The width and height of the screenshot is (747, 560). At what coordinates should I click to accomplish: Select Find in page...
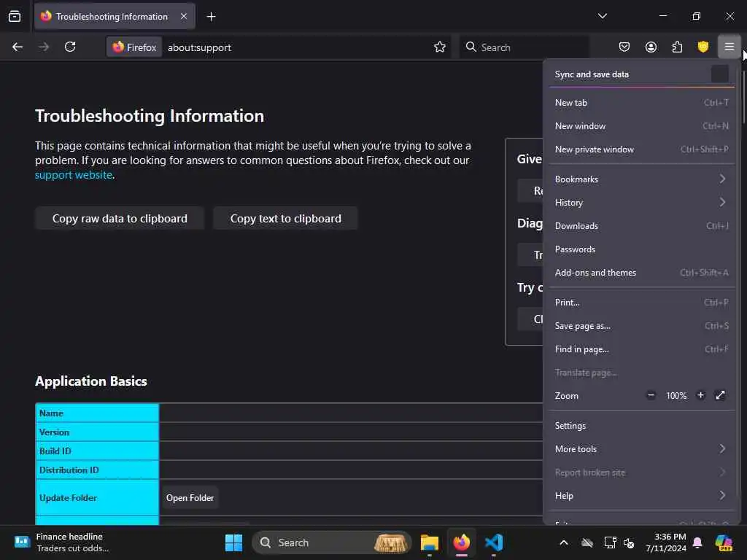[641, 349]
